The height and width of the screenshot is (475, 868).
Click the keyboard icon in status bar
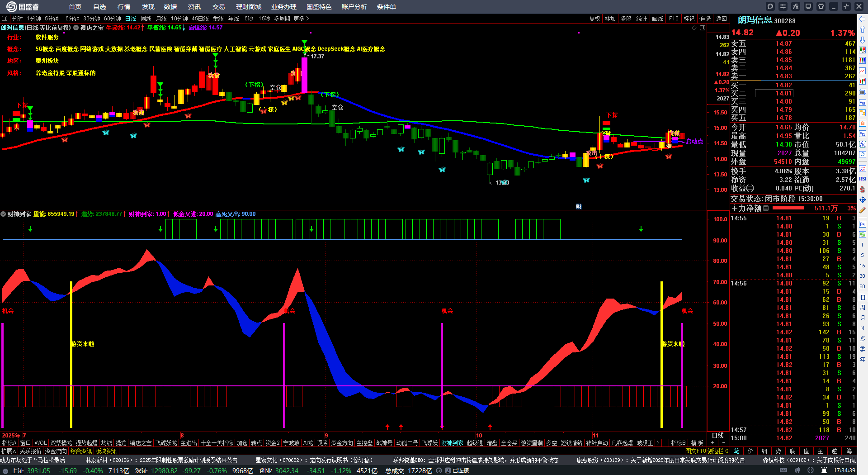click(x=783, y=470)
